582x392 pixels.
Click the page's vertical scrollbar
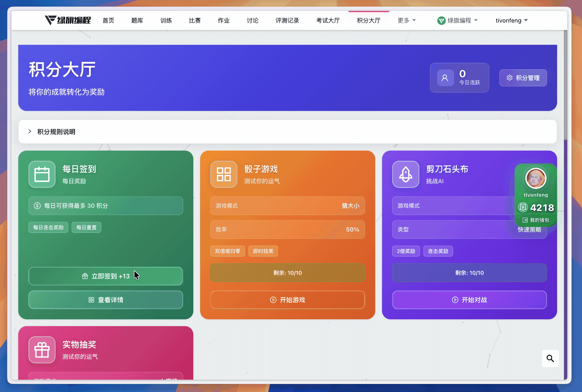[x=565, y=85]
